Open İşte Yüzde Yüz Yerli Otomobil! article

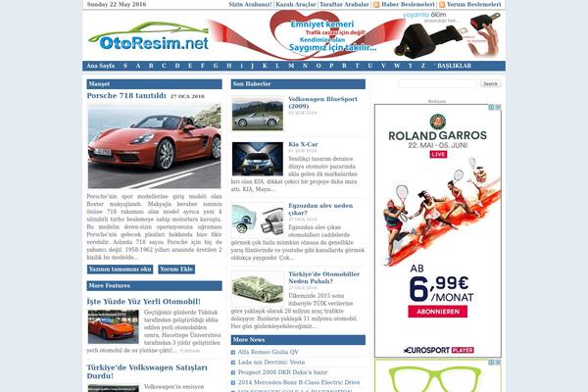click(144, 302)
